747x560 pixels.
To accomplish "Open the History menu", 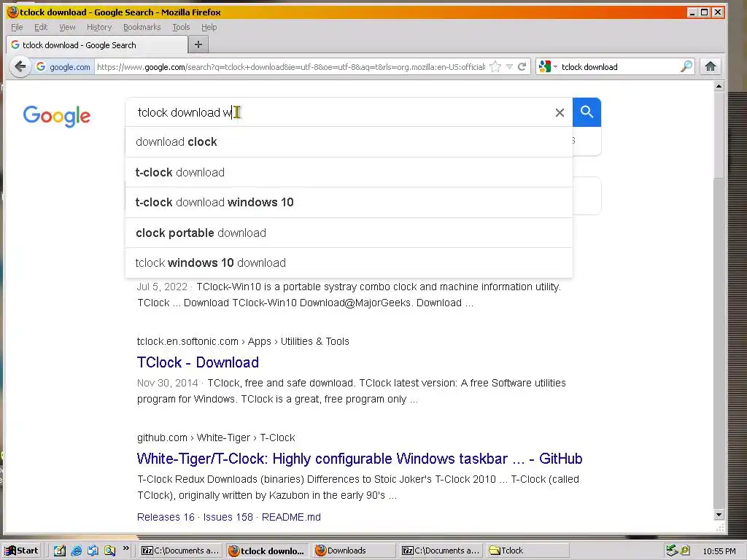I will (99, 27).
